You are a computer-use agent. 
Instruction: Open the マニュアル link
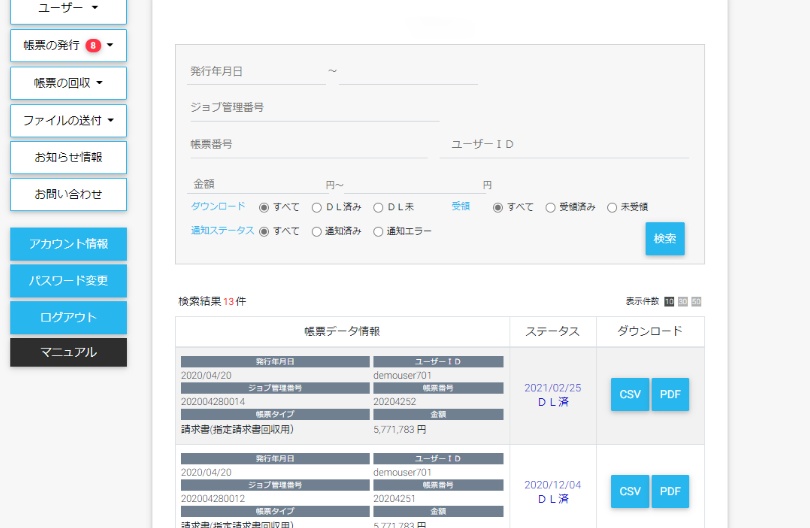point(68,352)
